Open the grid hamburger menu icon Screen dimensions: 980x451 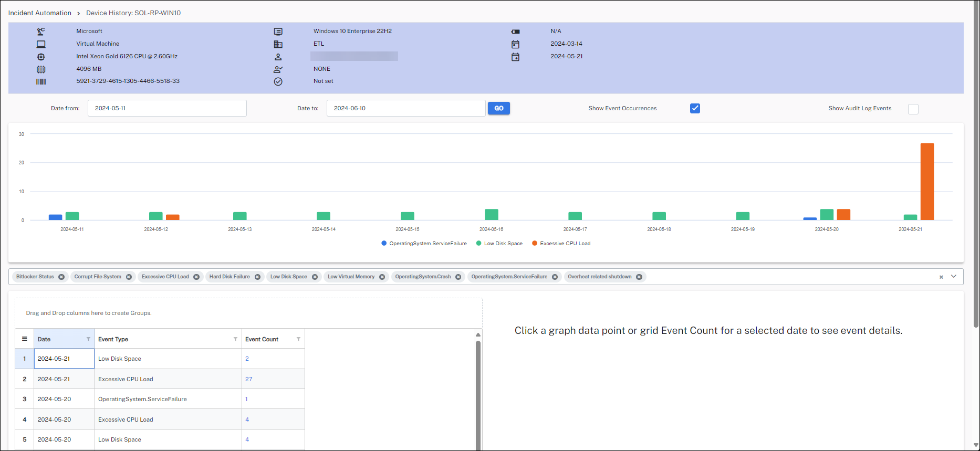[x=25, y=339]
